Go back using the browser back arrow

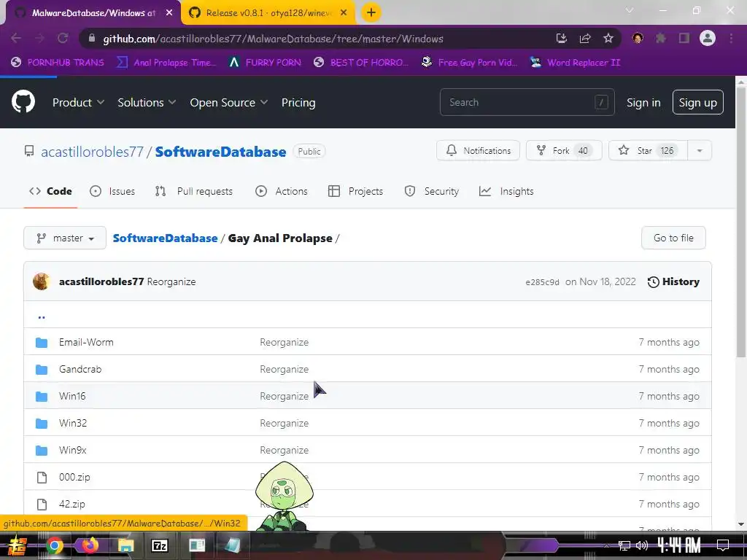tap(16, 38)
